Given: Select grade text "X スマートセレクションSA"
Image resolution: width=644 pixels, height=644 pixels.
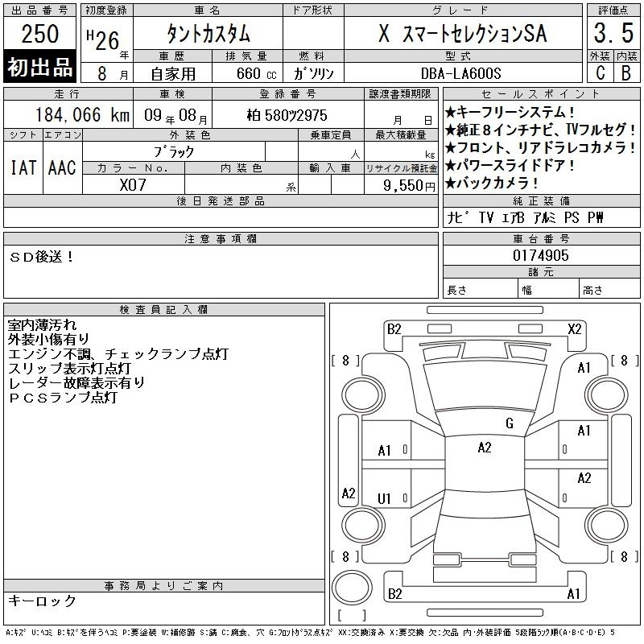Looking at the screenshot, I should [463, 34].
